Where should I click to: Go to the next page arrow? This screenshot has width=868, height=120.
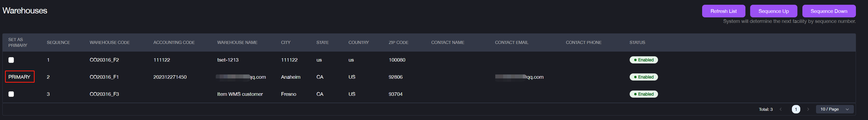pyautogui.click(x=808, y=109)
